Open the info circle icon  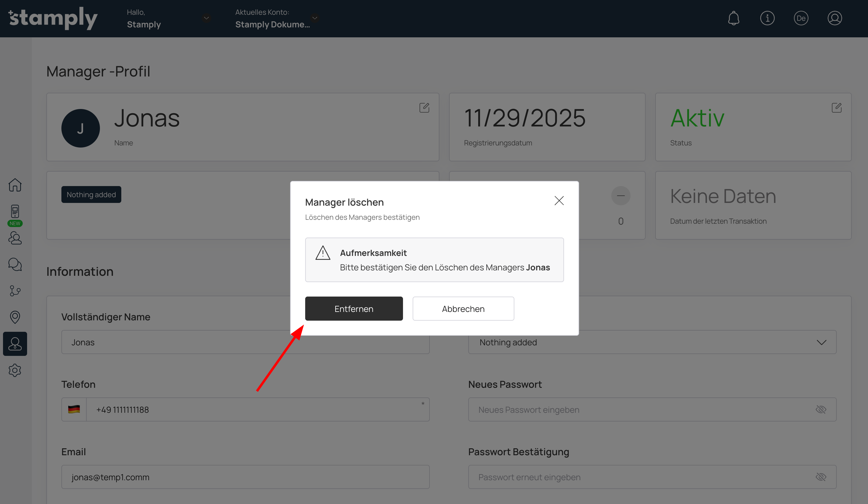click(x=767, y=18)
